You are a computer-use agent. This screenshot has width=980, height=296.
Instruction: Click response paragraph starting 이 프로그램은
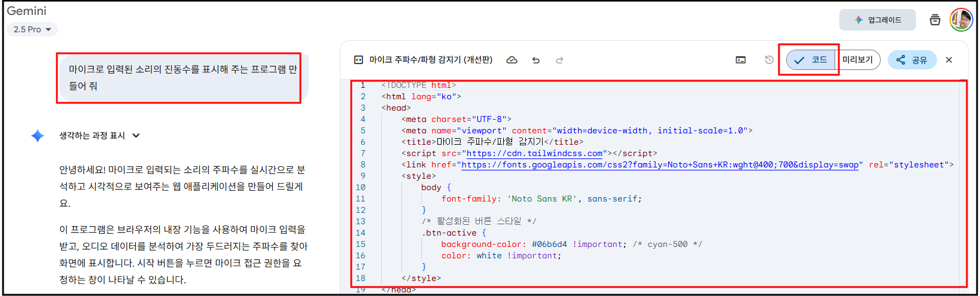pos(183,255)
